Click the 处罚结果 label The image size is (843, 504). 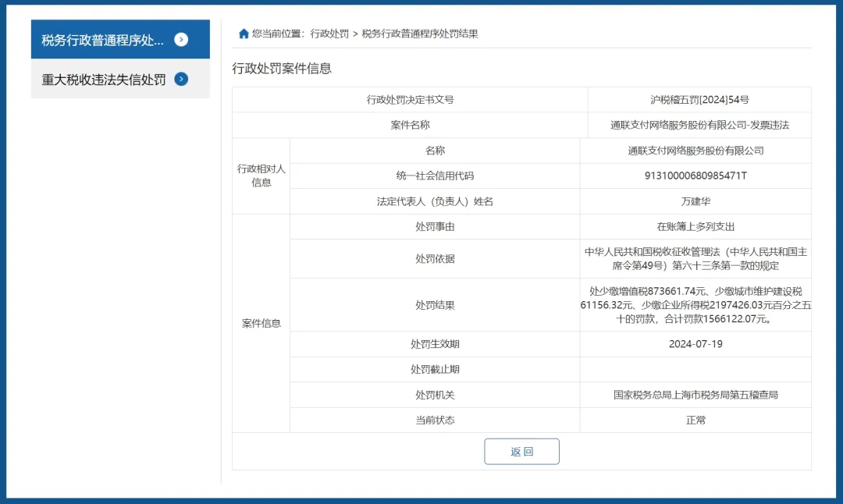pyautogui.click(x=435, y=305)
